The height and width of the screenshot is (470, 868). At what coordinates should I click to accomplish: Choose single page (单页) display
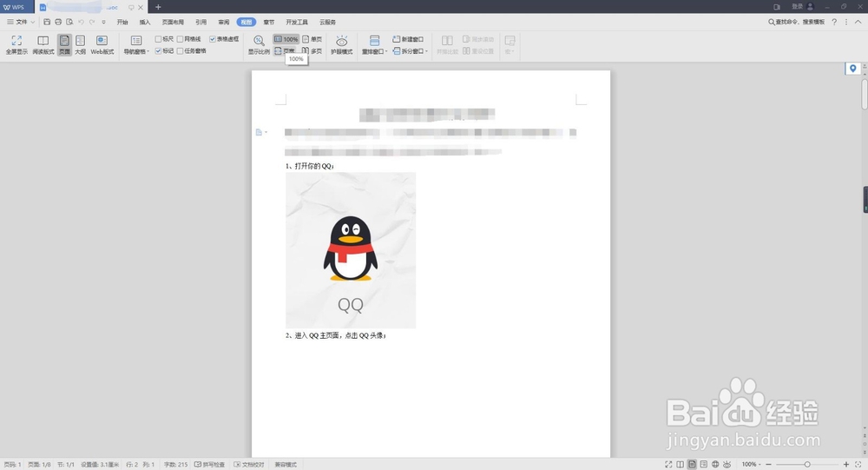coord(312,39)
